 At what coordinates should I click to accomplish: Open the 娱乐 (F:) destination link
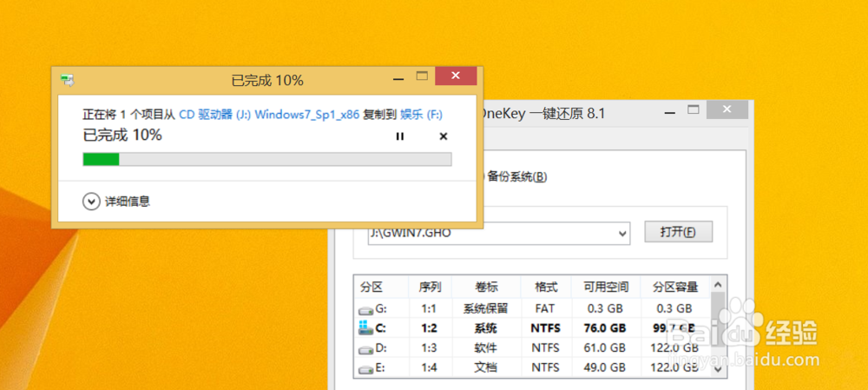(x=421, y=115)
